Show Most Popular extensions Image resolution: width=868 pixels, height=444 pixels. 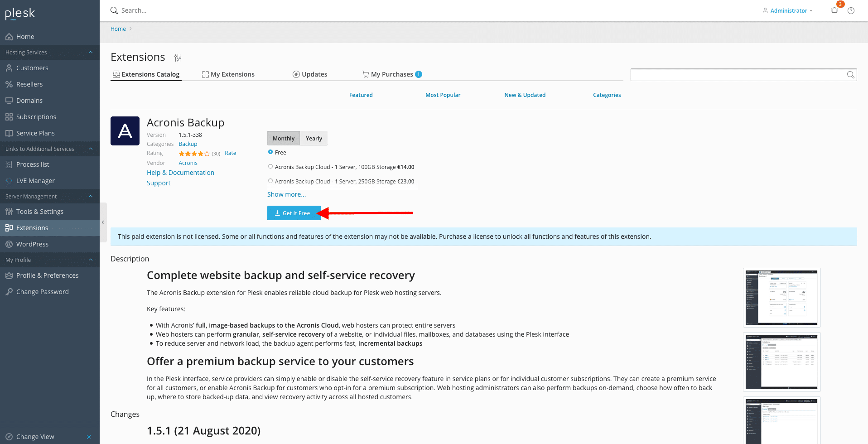coord(443,95)
